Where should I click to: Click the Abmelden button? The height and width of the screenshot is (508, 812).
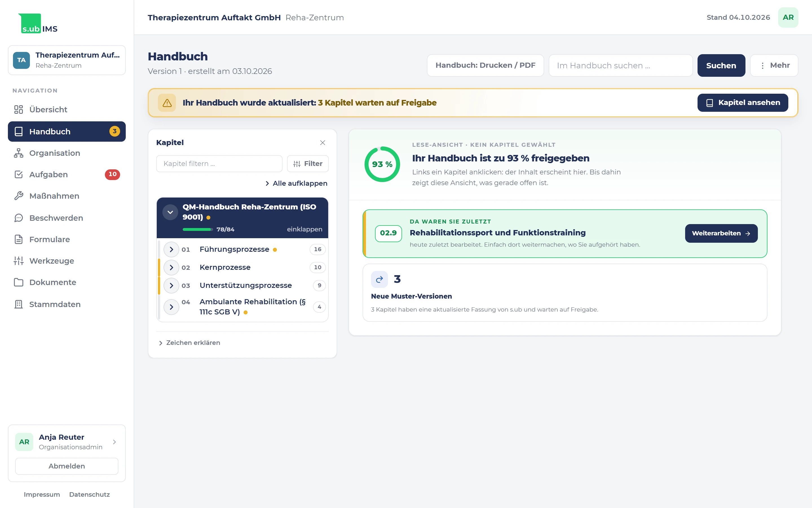point(67,466)
